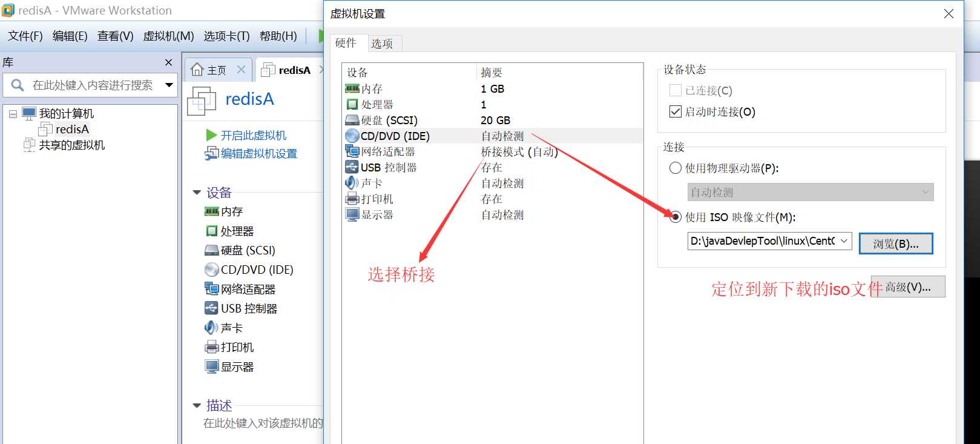
Task: Collapse the 我的计算机 tree node
Action: [x=13, y=113]
